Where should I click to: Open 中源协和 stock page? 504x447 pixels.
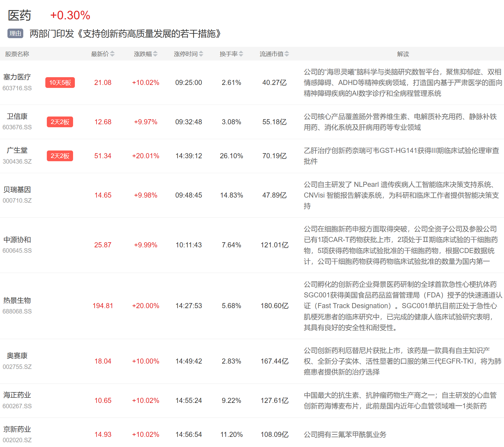click(17, 240)
